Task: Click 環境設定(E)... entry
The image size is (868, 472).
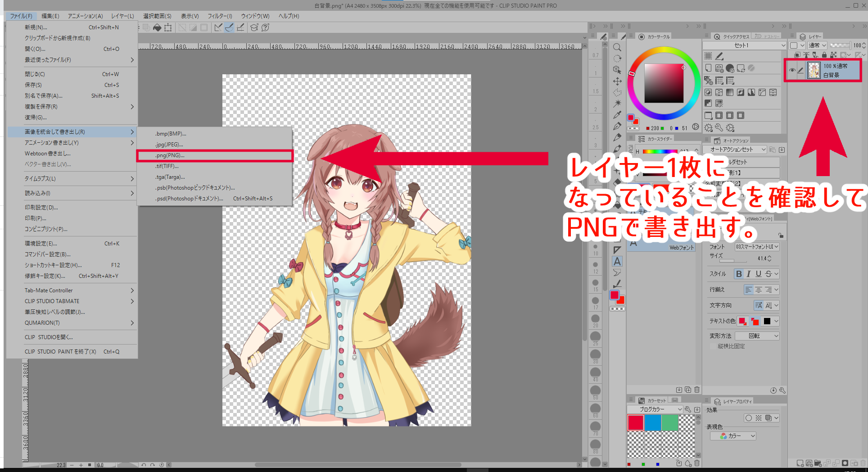Action: [72, 244]
